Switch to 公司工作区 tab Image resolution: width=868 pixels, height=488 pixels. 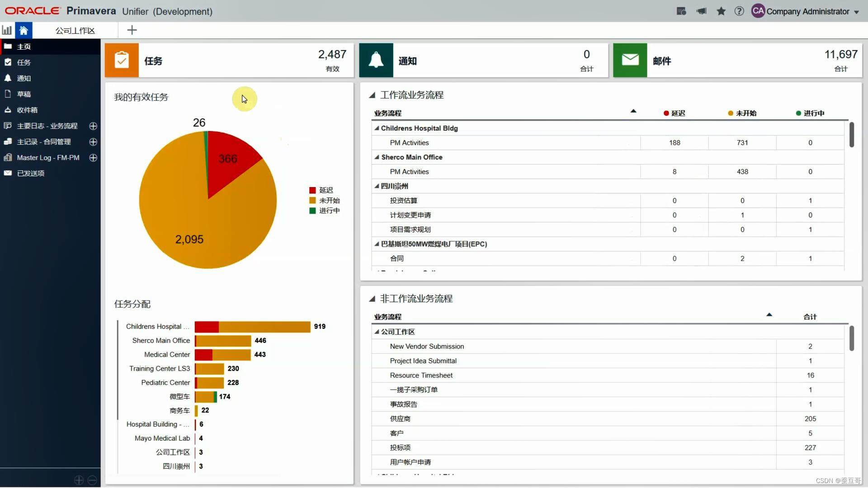[75, 31]
